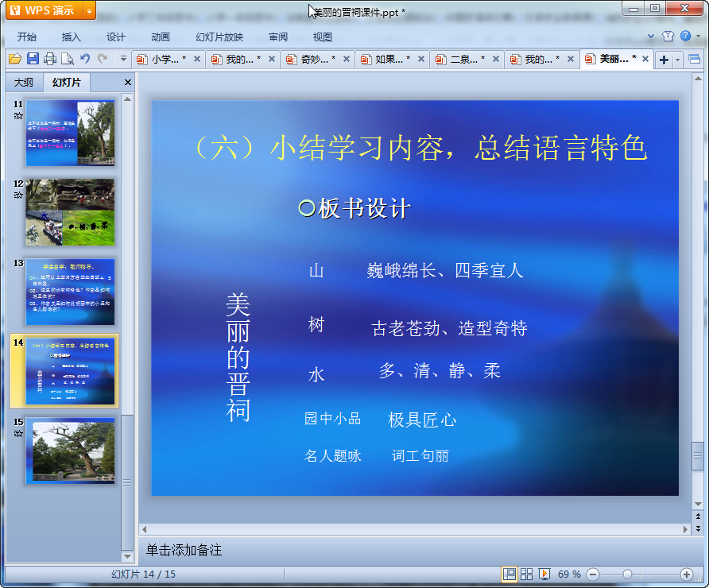
Task: Click the text 极具匠心 on the slide
Action: pos(422,420)
